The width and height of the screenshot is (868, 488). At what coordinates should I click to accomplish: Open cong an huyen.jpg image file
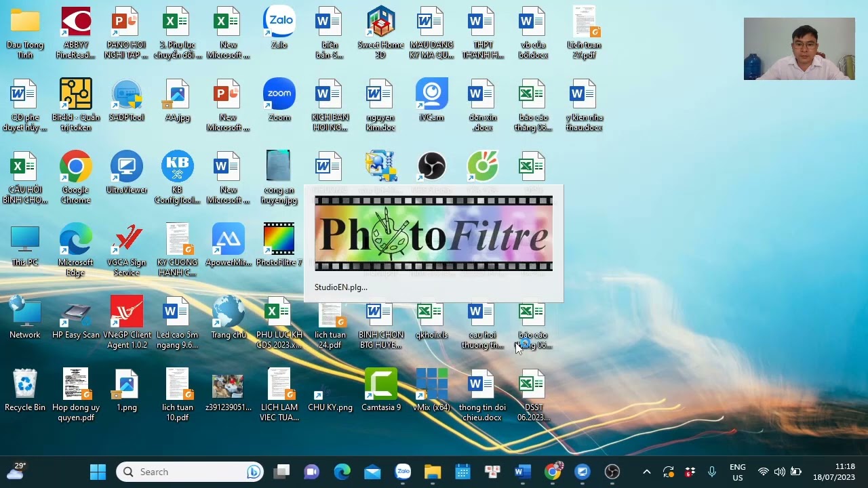279,178
